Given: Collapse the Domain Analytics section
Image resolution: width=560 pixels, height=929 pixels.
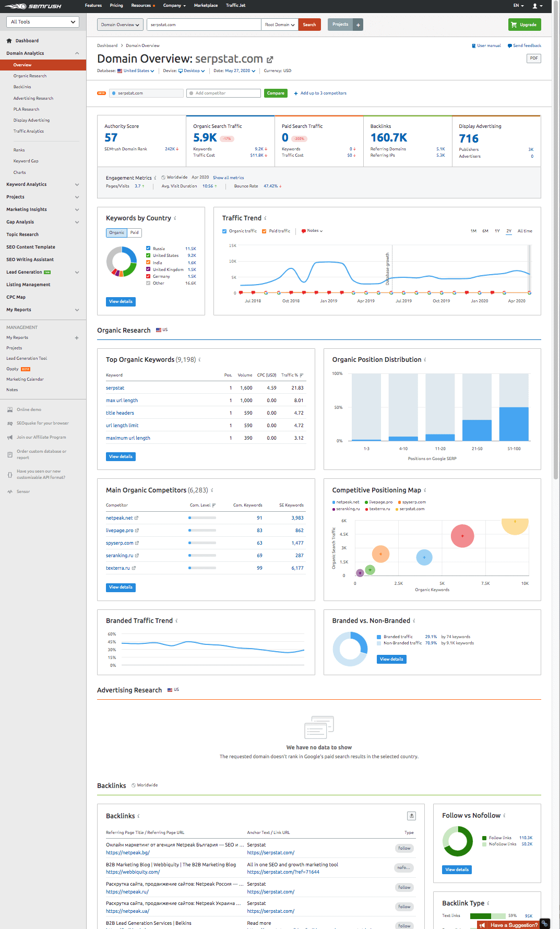Looking at the screenshot, I should tap(43, 53).
